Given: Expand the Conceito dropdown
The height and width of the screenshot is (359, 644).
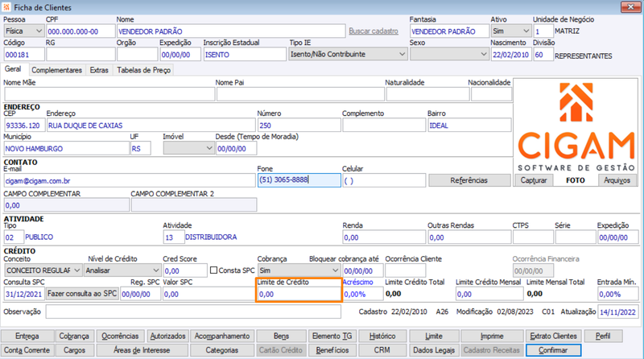Looking at the screenshot, I should click(43, 270).
